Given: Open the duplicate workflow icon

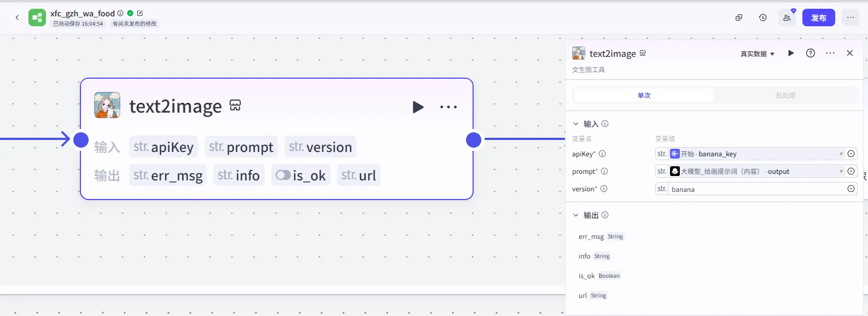Looking at the screenshot, I should coord(739,17).
